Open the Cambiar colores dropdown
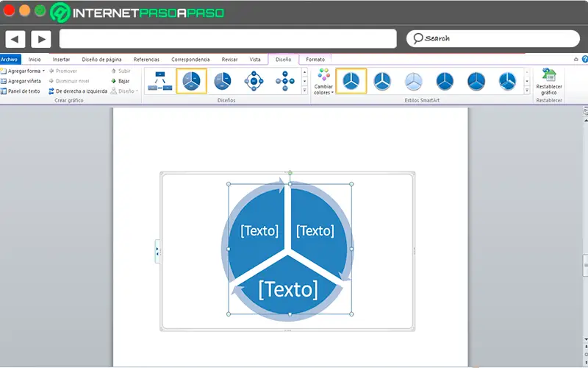The width and height of the screenshot is (588, 368). pos(323,82)
